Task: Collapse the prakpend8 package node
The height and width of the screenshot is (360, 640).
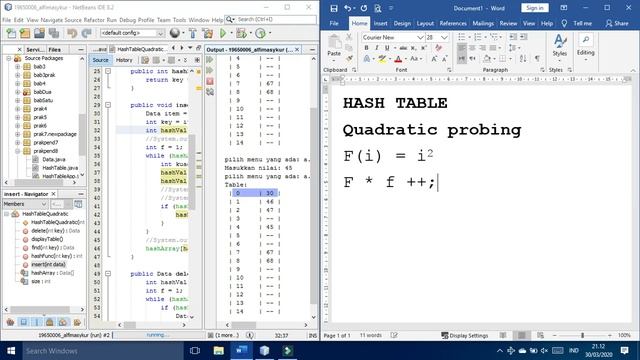Action: 18,151
